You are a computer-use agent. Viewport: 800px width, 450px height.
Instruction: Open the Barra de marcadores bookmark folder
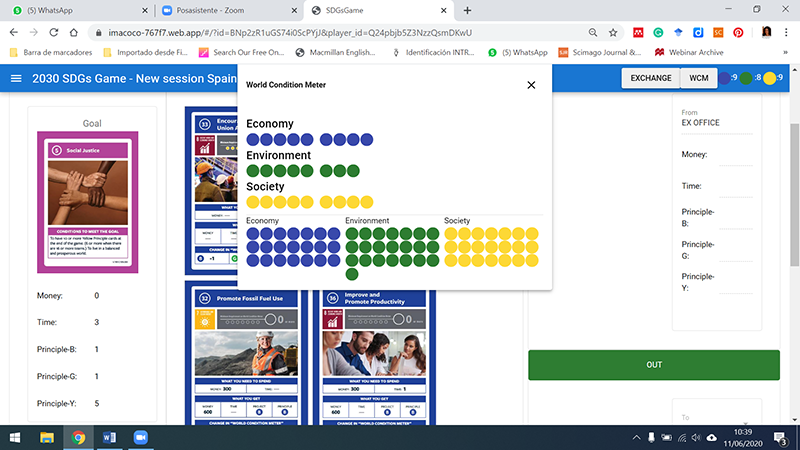51,53
